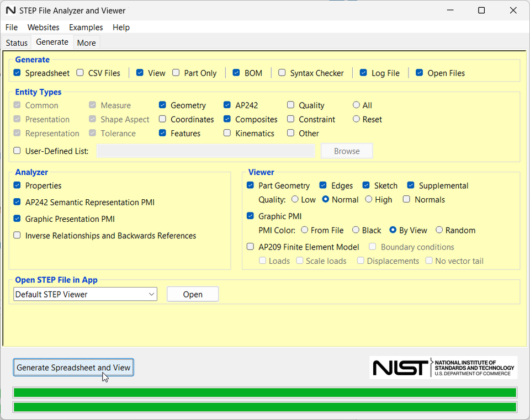
Task: Enable CSV Files generation
Action: click(79, 72)
